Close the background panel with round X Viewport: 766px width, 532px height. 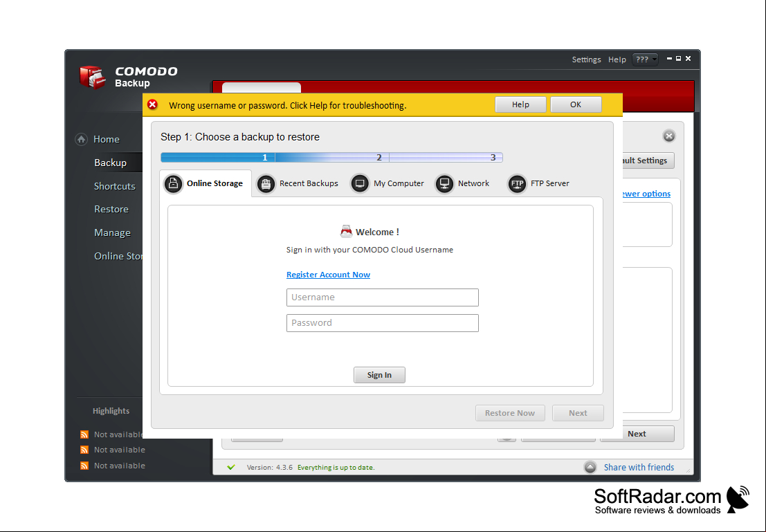coord(669,136)
